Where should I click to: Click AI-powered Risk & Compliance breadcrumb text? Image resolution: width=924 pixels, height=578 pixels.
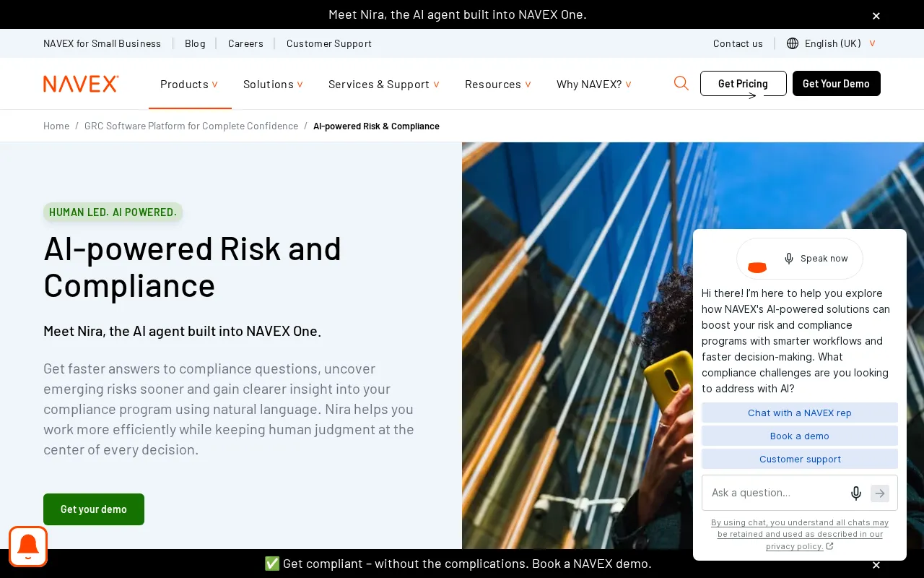[x=376, y=126]
